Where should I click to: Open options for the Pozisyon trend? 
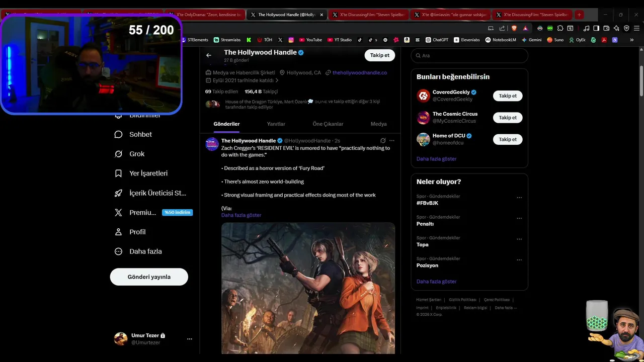tap(519, 260)
